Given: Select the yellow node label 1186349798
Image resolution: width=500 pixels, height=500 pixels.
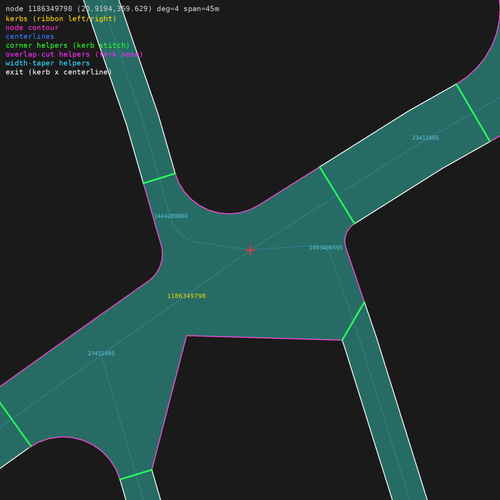Looking at the screenshot, I should 186,296.
